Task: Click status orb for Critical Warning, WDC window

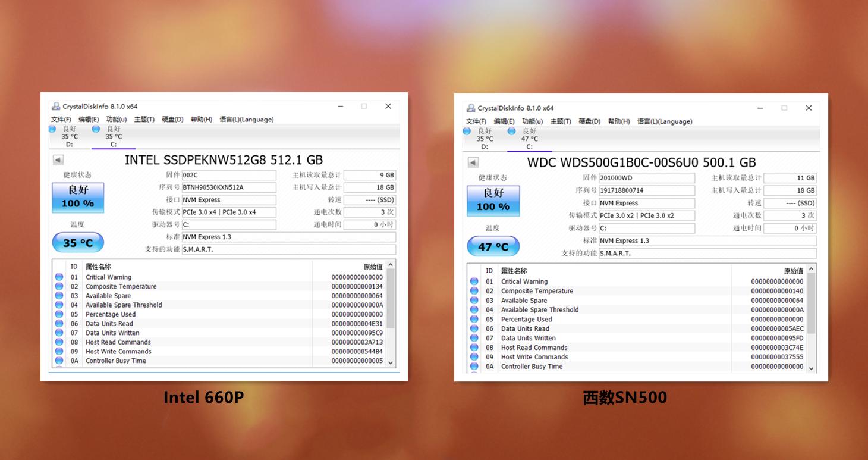Action: 474,281
